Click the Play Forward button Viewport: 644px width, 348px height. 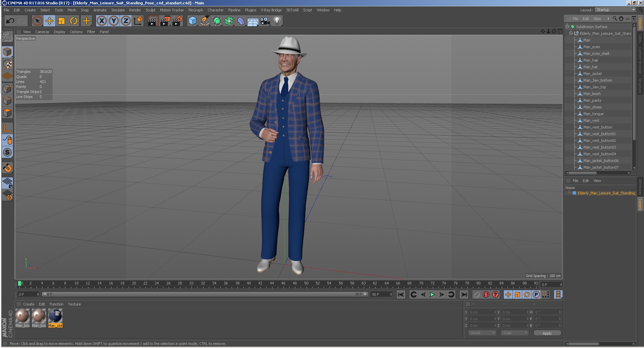pyautogui.click(x=432, y=294)
